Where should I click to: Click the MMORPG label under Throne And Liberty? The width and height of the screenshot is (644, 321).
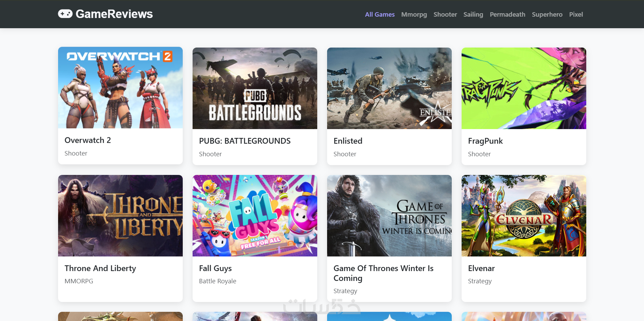pos(79,281)
